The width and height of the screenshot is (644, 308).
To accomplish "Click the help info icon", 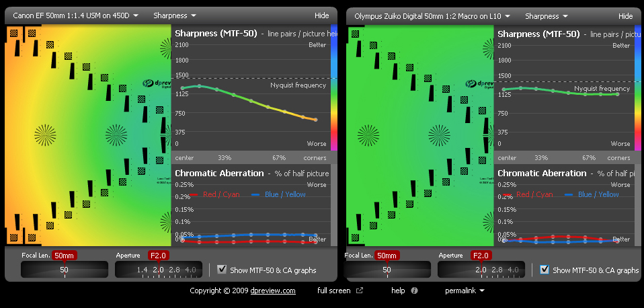I will pos(414,291).
